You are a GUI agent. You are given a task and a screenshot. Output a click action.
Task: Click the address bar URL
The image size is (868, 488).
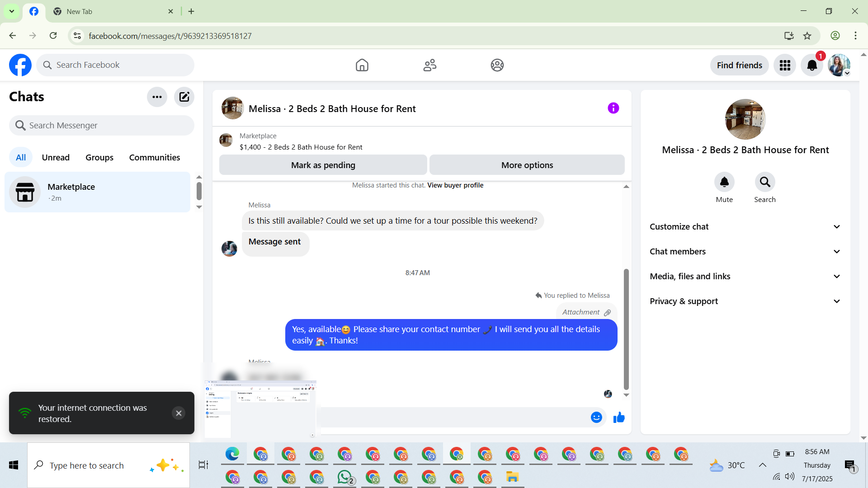[x=170, y=36]
